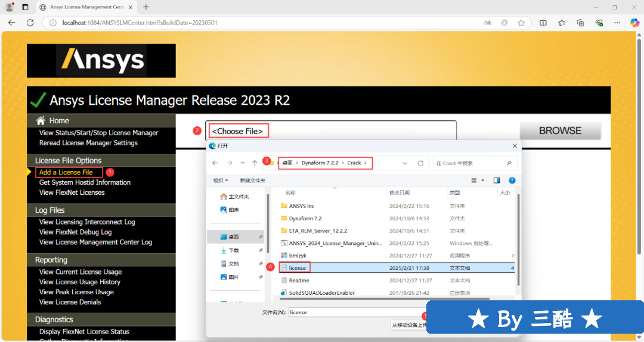Select 桌面 in the navigation pane

[x=236, y=237]
